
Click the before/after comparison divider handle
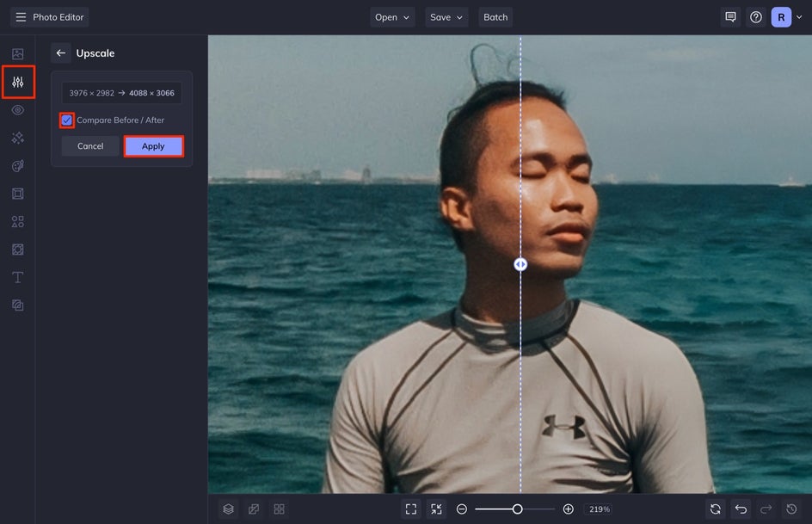tap(520, 265)
